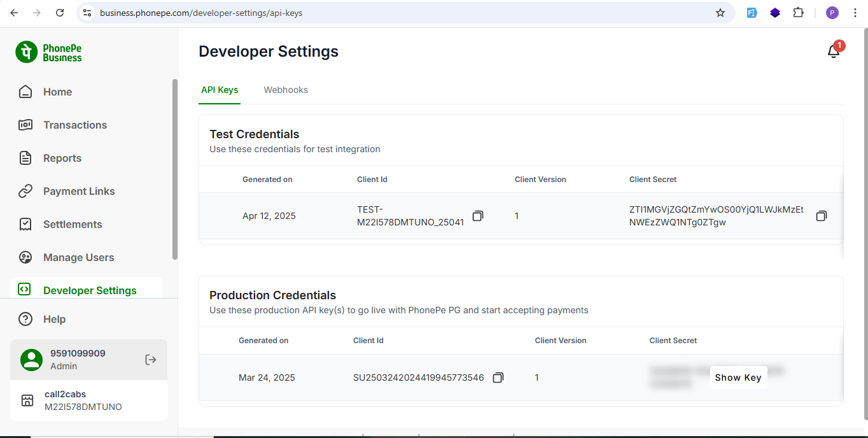Navigate to Payment Links
Screen dimensions: 868x438
click(79, 191)
